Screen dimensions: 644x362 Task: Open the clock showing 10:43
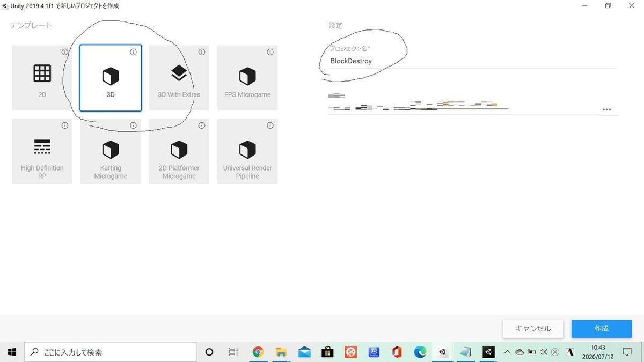pos(597,352)
